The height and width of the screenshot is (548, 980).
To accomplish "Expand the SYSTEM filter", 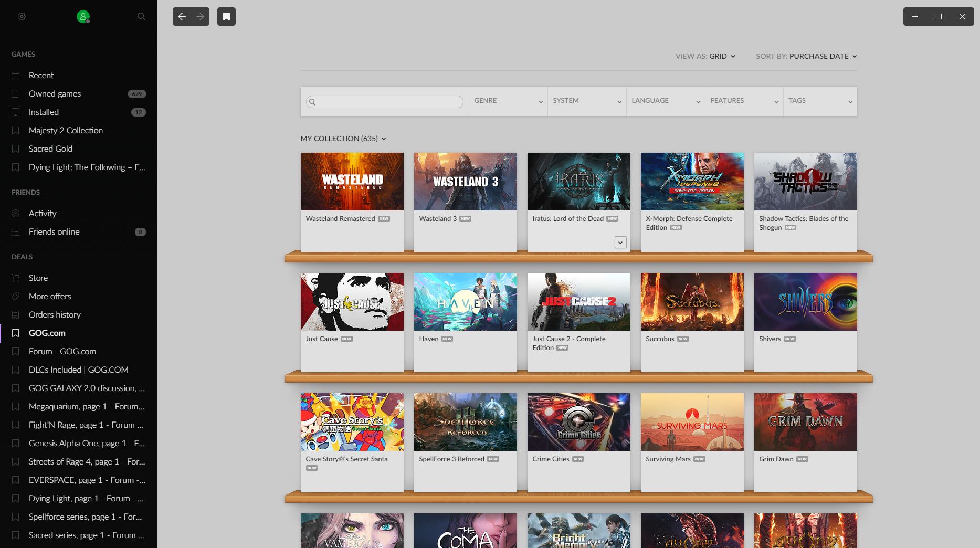I will tap(587, 101).
